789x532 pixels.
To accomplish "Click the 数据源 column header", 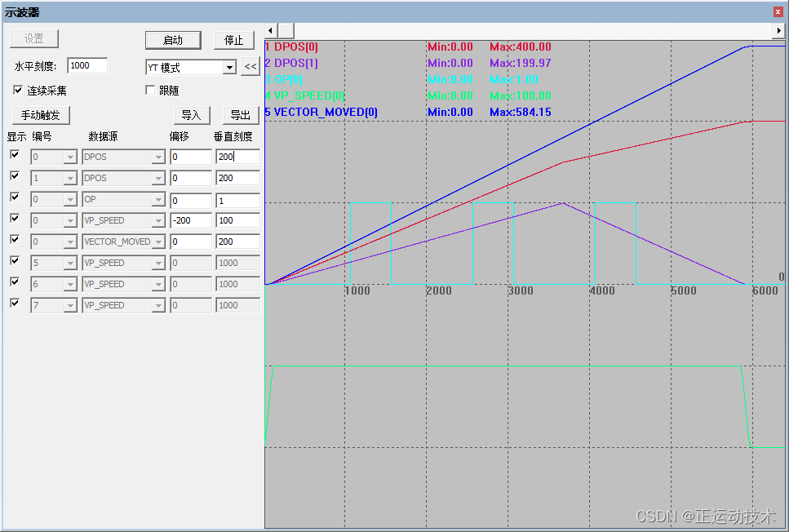I will [x=103, y=136].
